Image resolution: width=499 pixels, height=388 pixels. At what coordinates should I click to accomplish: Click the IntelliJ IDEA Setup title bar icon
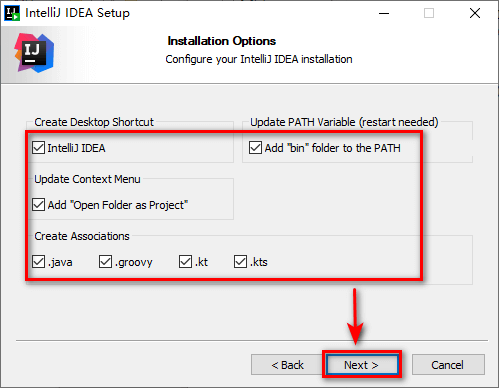pyautogui.click(x=12, y=13)
